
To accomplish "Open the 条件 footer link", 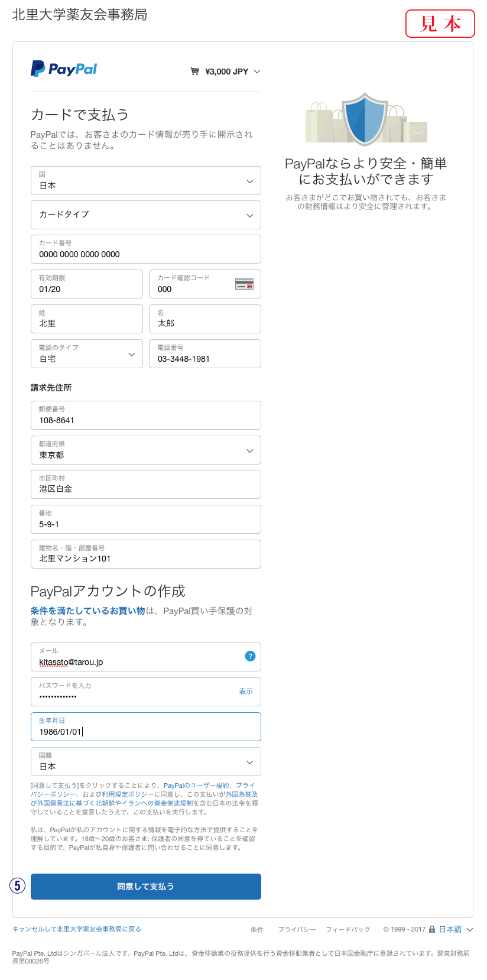I will coord(257,930).
